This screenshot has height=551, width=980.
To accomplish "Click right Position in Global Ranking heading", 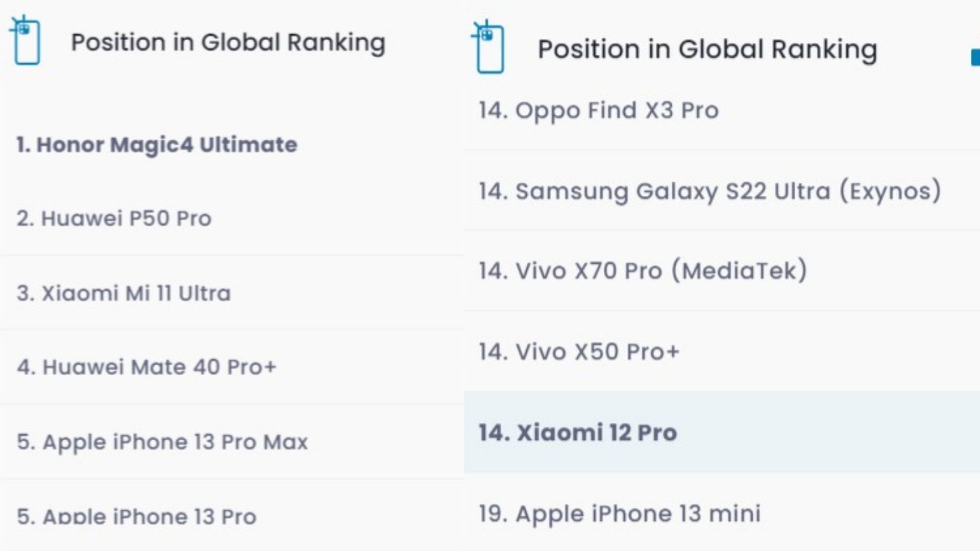I will (707, 49).
